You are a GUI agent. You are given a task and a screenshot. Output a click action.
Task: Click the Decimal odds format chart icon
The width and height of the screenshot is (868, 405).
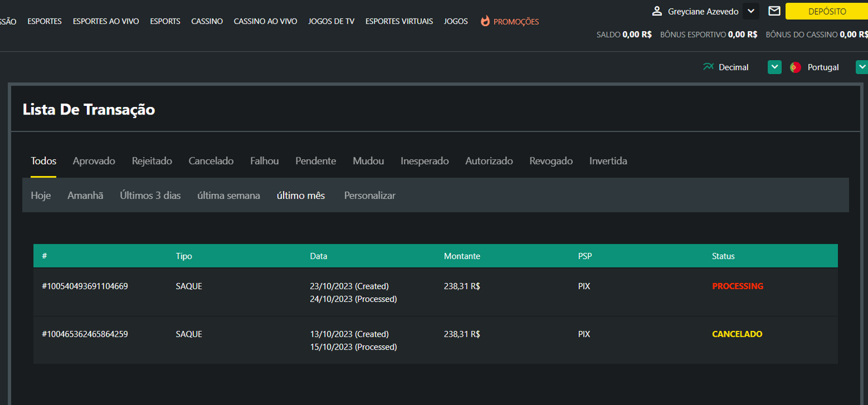[708, 67]
